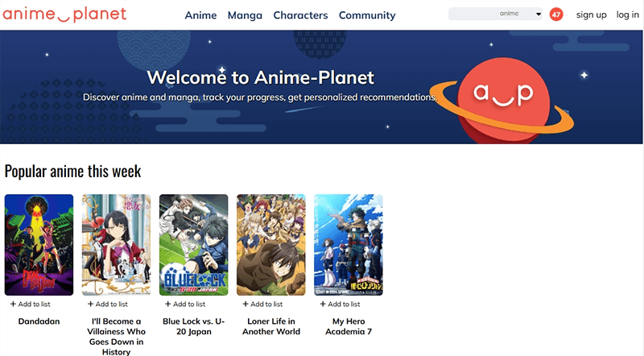Add My Hero Academia 7 to list
The image size is (644, 356).
tap(340, 304)
